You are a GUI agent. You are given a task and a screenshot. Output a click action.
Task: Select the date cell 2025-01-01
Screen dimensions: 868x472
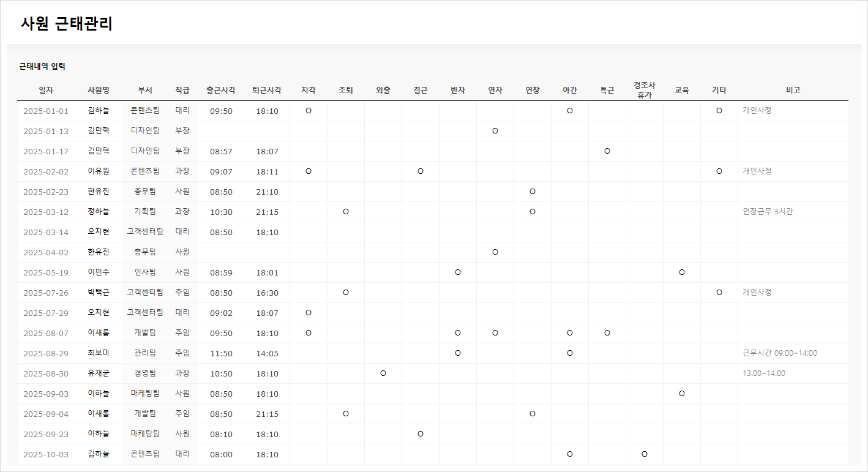click(46, 111)
